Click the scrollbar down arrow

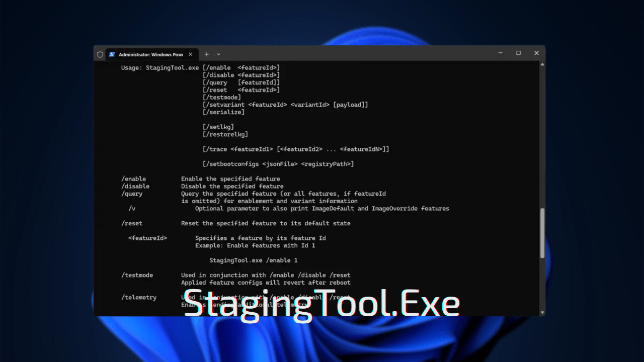542,312
